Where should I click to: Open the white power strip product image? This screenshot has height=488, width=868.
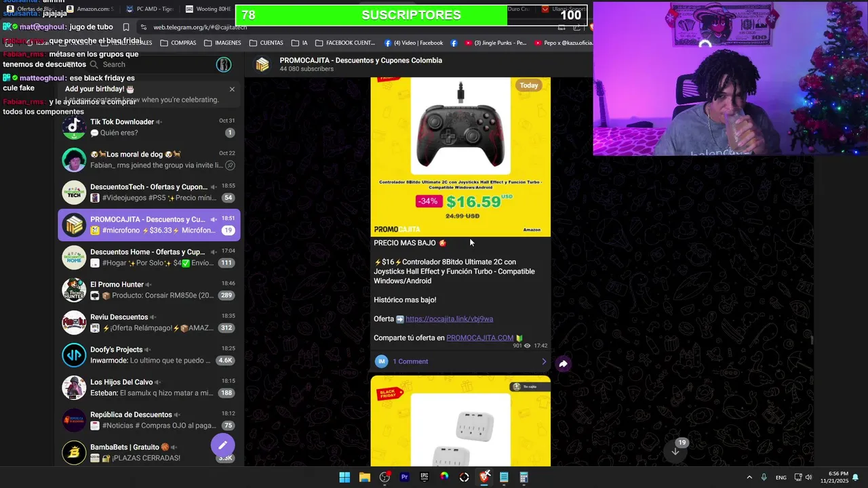coord(460,421)
